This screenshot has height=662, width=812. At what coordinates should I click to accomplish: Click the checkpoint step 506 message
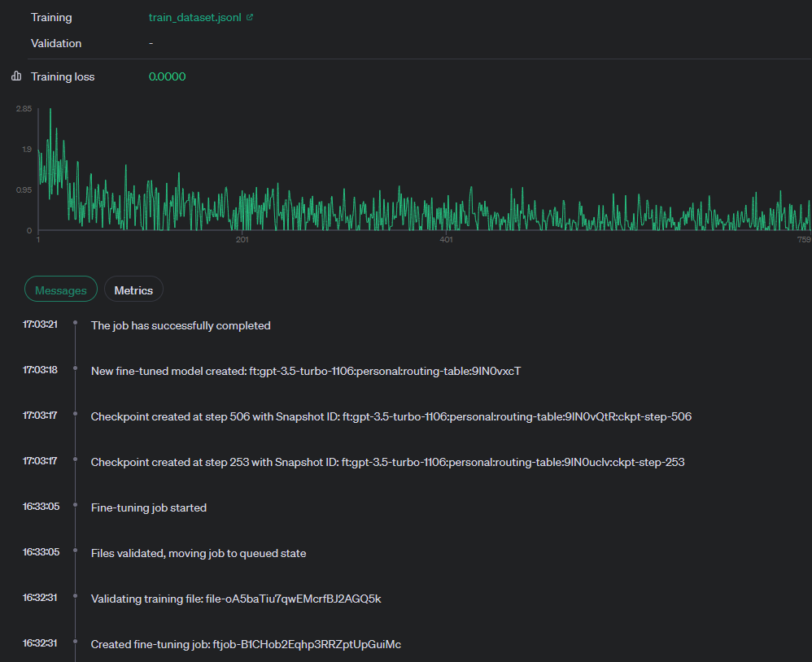pos(391,416)
